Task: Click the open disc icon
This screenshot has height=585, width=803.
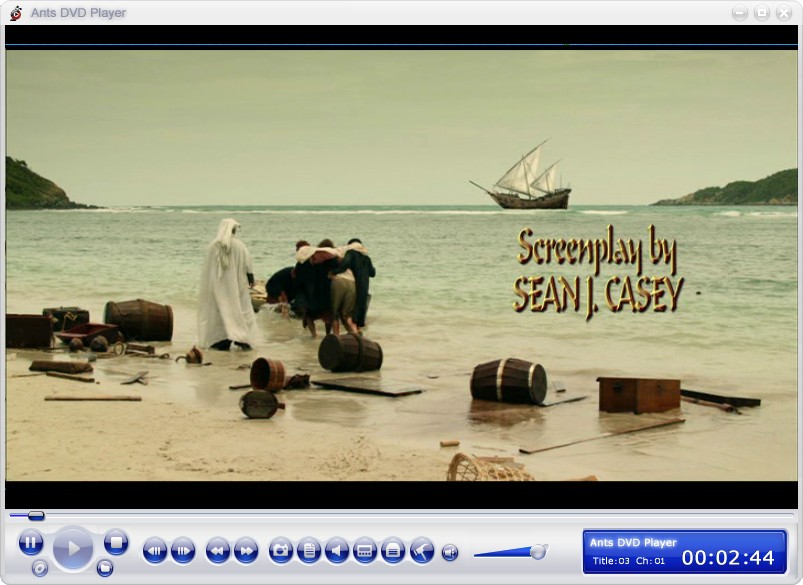Action: point(40,568)
